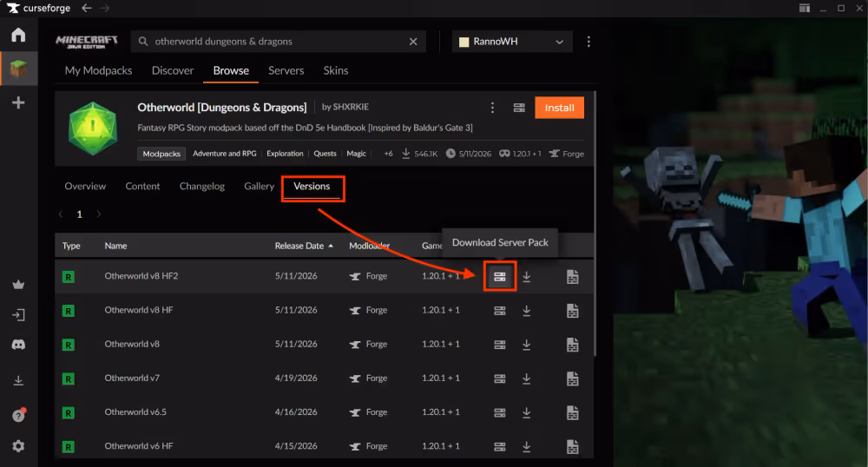Sort by Release Date column header
This screenshot has width=868, height=467.
tap(304, 246)
